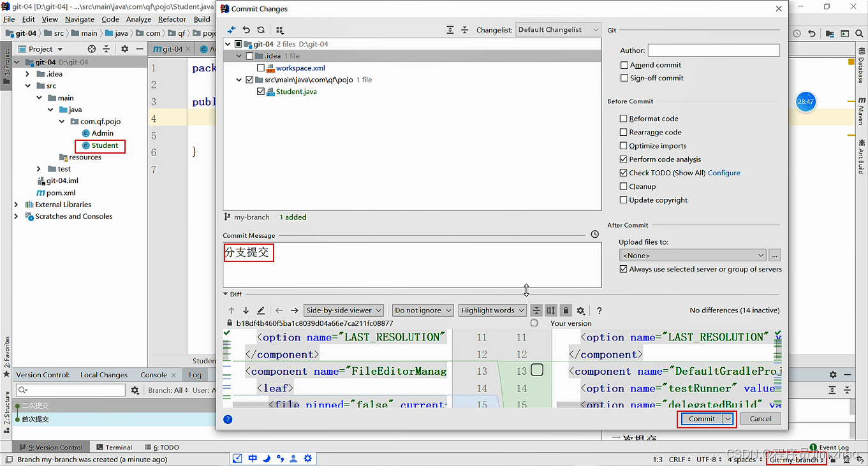Enable the Reformat code checkbox
This screenshot has height=466, width=868.
pos(624,119)
